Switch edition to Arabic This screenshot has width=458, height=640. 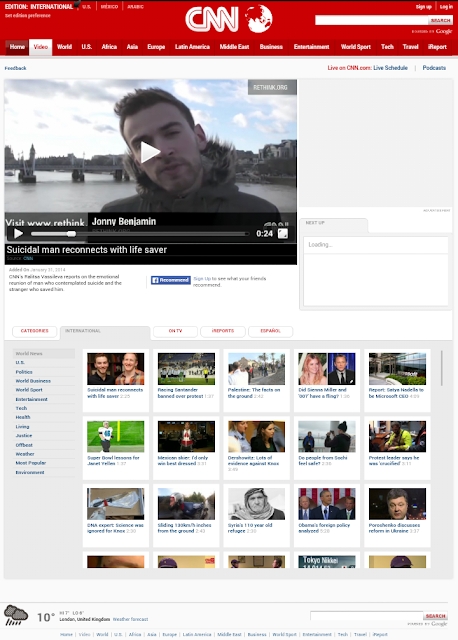coord(135,7)
